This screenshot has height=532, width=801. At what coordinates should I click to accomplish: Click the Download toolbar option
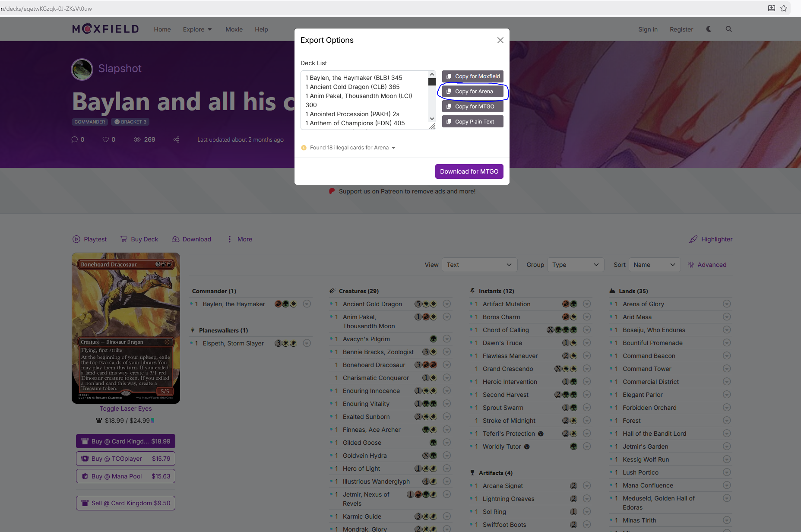pos(191,239)
